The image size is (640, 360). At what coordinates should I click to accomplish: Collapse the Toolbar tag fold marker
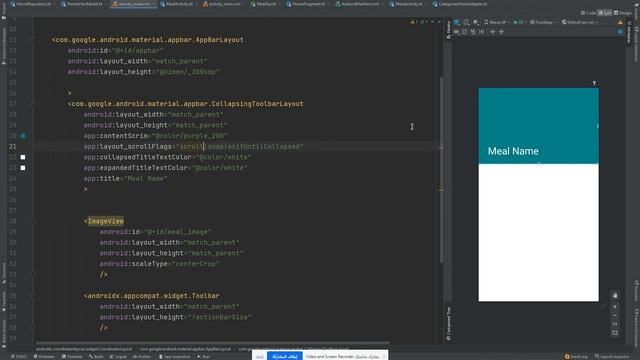34,296
